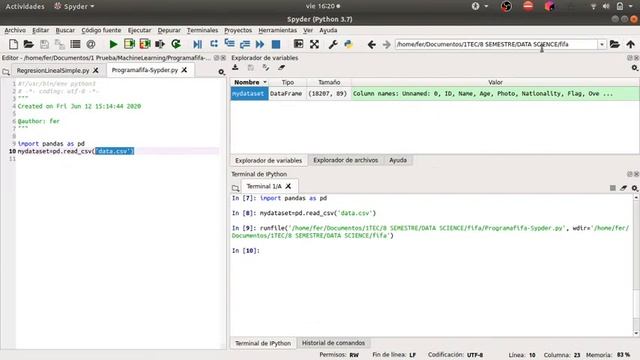Go forward with the right arrow
The height and width of the screenshot is (360, 640).
(x=386, y=44)
